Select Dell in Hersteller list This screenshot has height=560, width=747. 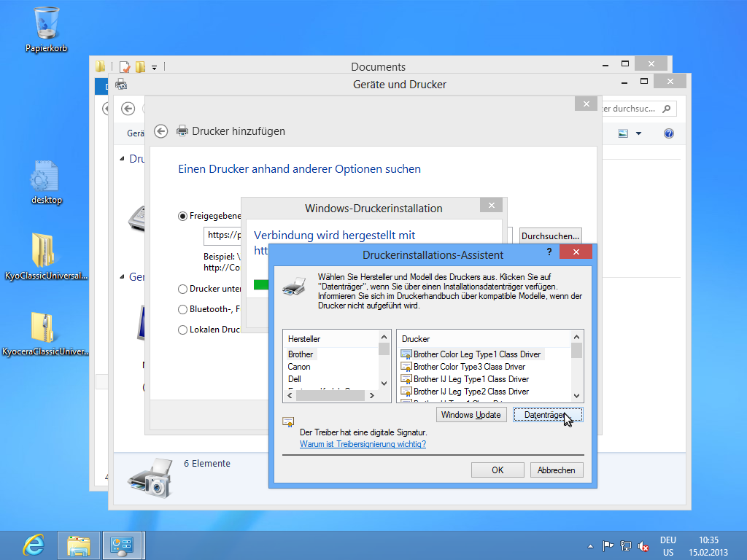click(x=295, y=379)
